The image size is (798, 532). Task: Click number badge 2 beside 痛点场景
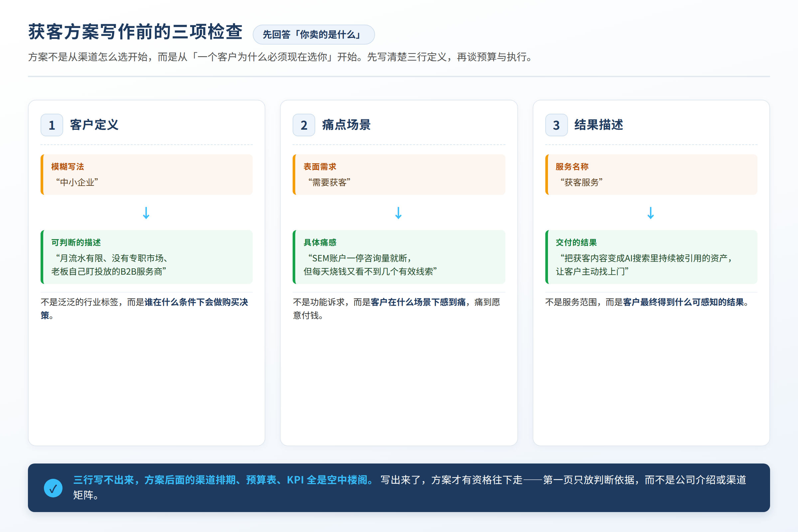pos(304,125)
